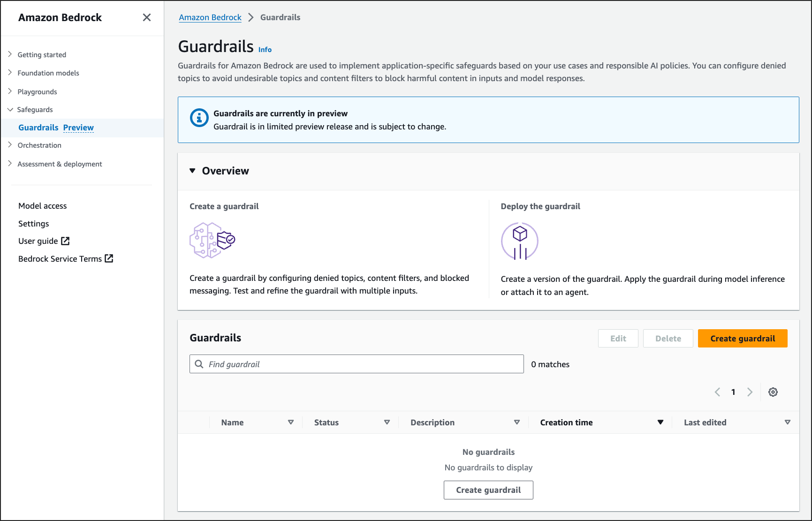Go to previous page of guardrails
This screenshot has height=521, width=812.
point(717,392)
